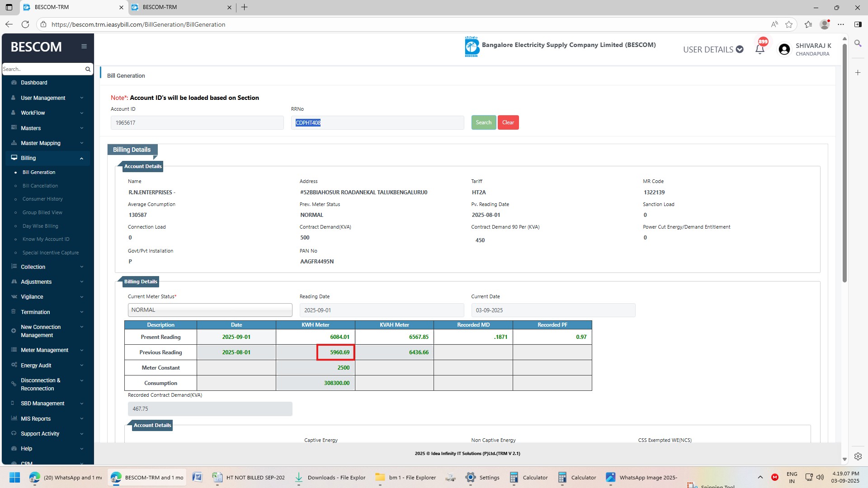The image size is (868, 488).
Task: Click the green Search button
Action: [x=483, y=122]
